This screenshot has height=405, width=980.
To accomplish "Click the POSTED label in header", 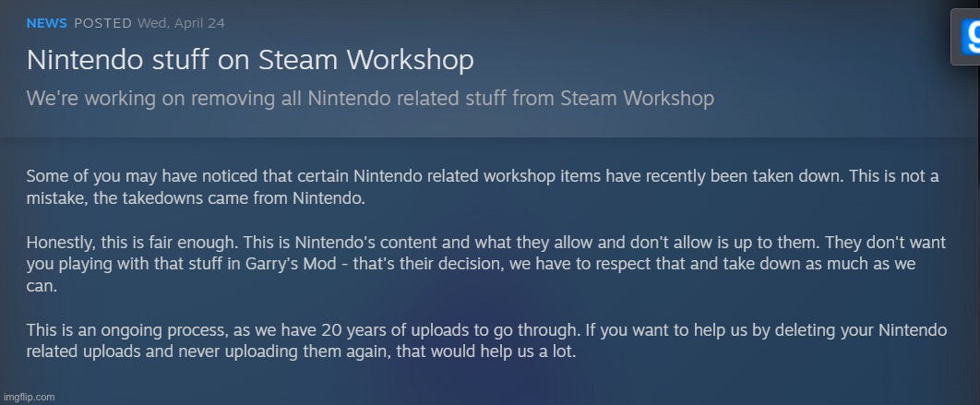I will tap(103, 24).
